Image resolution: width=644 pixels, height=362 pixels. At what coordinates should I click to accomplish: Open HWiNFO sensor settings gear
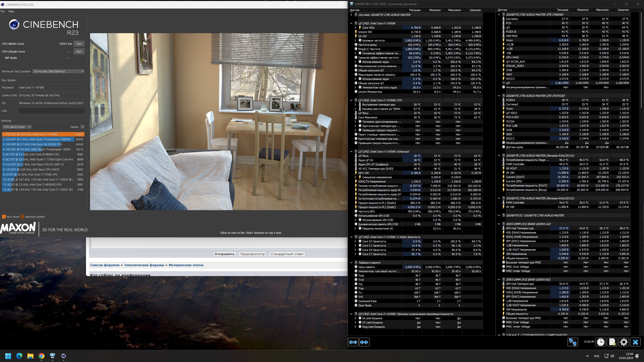(x=624, y=342)
